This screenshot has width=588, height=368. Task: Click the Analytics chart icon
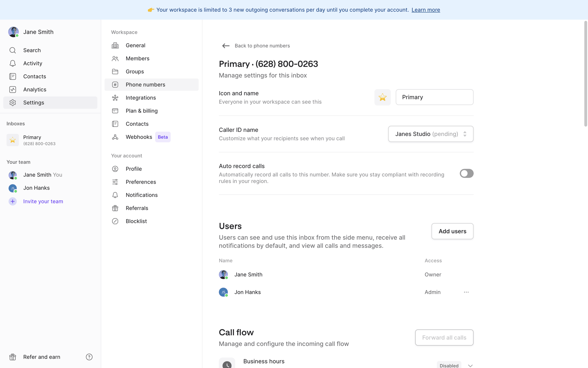pos(13,90)
